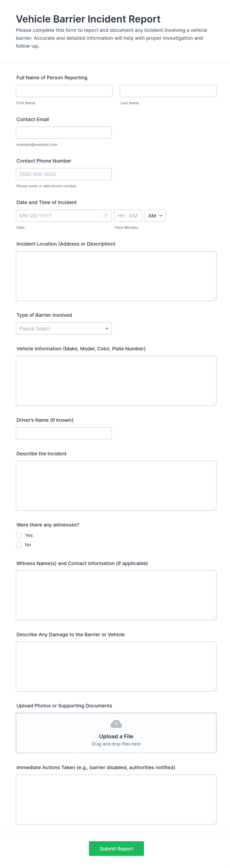Image resolution: width=230 pixels, height=868 pixels.
Task: Open the calendar date picker icon
Action: (106, 215)
